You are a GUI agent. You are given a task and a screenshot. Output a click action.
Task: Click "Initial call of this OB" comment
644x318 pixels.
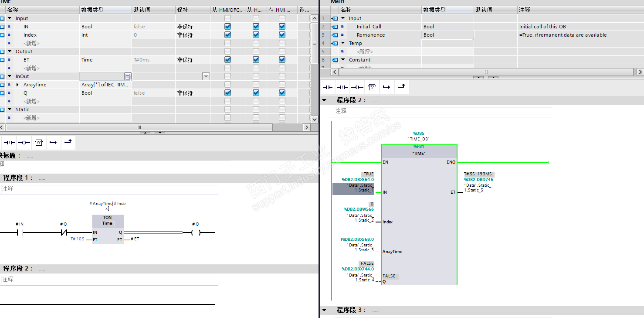click(542, 27)
